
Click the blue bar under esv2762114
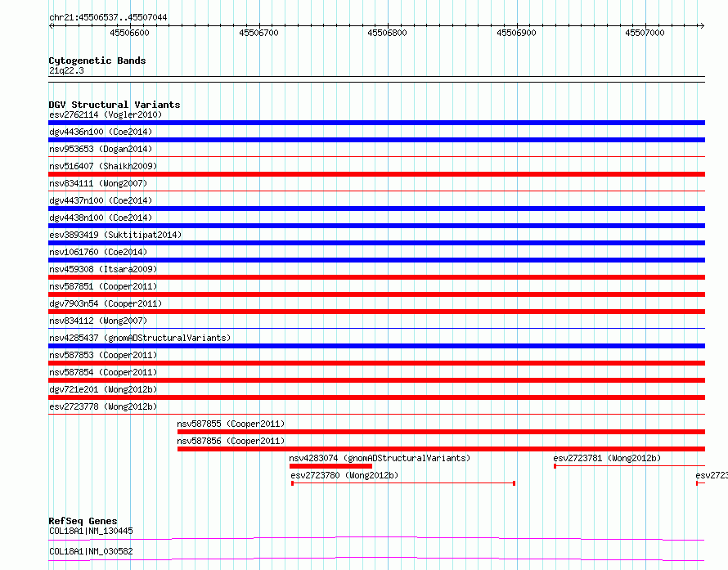pyautogui.click(x=376, y=123)
